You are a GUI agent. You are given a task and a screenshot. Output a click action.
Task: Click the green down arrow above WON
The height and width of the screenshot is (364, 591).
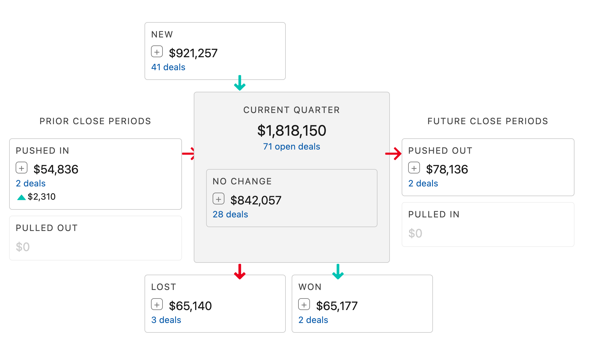pos(338,272)
